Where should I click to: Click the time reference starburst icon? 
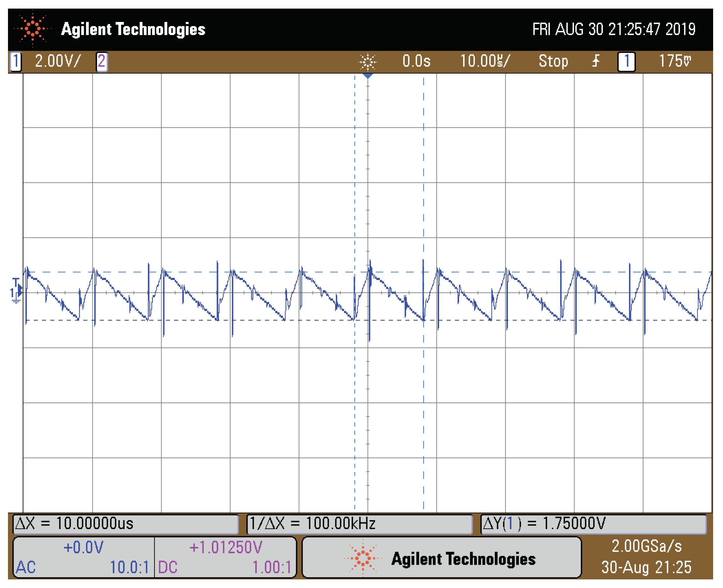[x=368, y=62]
